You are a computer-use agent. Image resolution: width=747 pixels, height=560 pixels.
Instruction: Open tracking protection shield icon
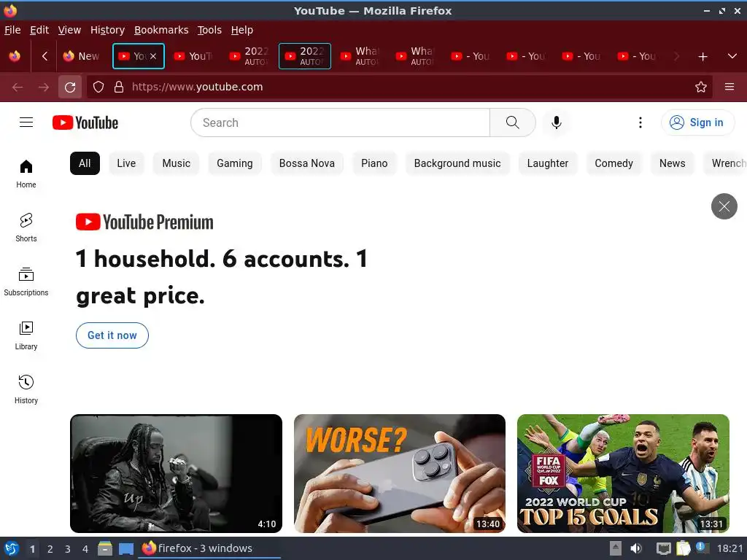[x=98, y=87]
